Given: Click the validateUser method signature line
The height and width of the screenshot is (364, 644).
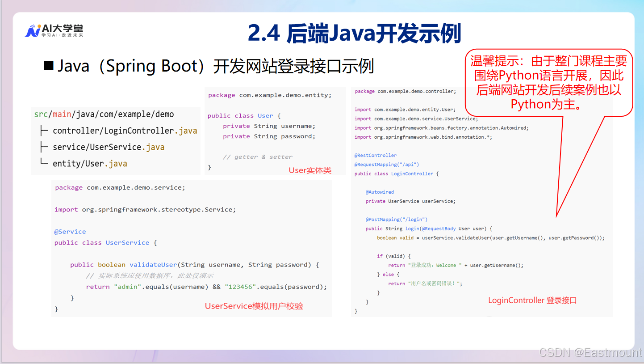Looking at the screenshot, I should pos(195,265).
